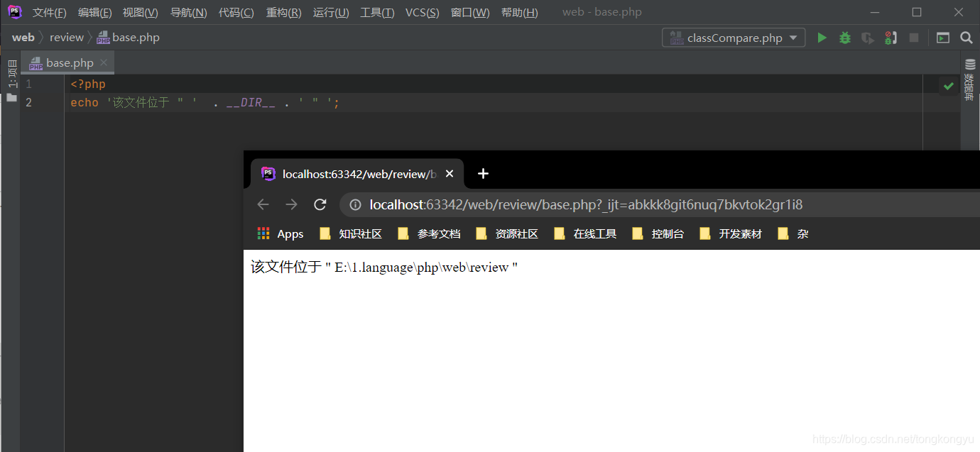Open the 控制台 bookmark folder
This screenshot has width=980, height=452.
658,233
